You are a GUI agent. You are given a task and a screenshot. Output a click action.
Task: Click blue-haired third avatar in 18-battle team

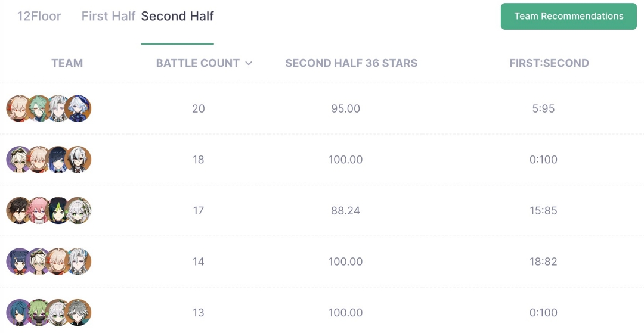(x=58, y=160)
